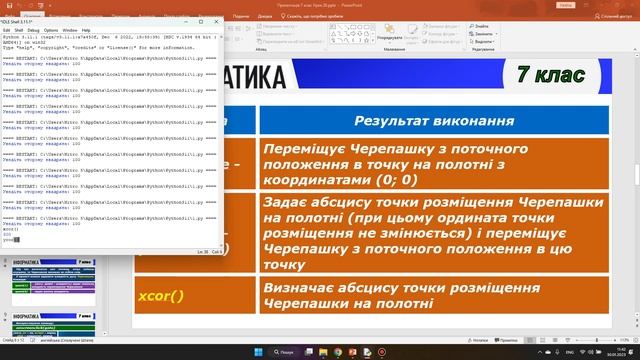This screenshot has height=360, width=640.
Task: Click the ENG language indicator in tray
Action: [569, 352]
